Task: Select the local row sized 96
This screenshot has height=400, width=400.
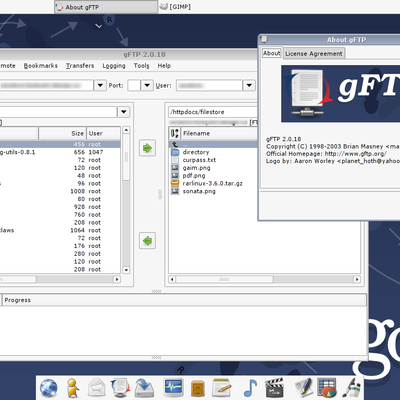Action: 60,183
